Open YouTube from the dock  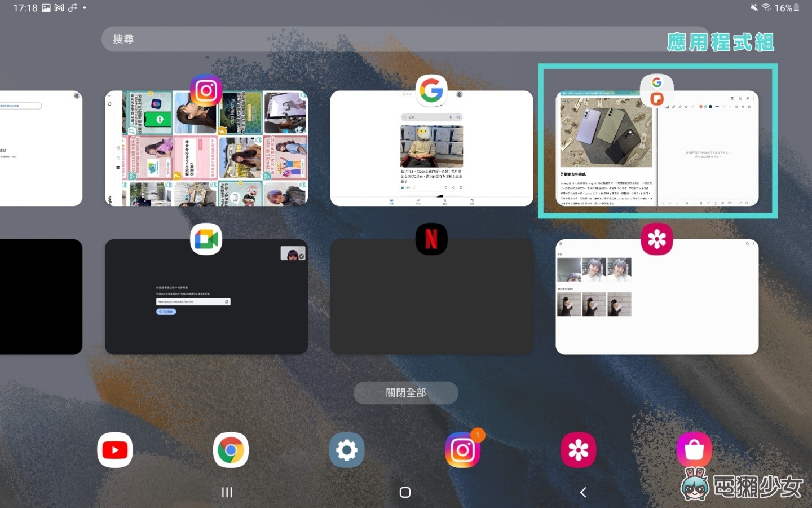[x=114, y=450]
